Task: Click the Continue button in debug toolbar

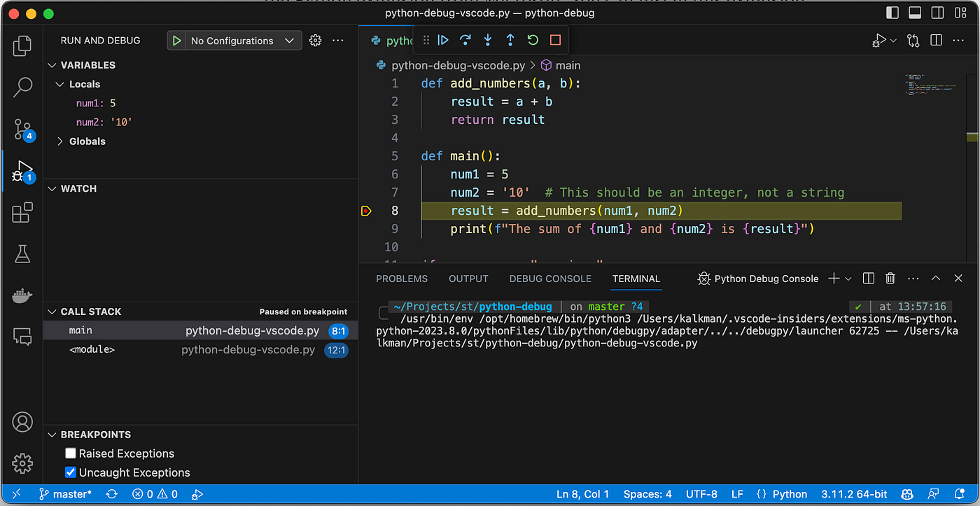Action: point(443,41)
